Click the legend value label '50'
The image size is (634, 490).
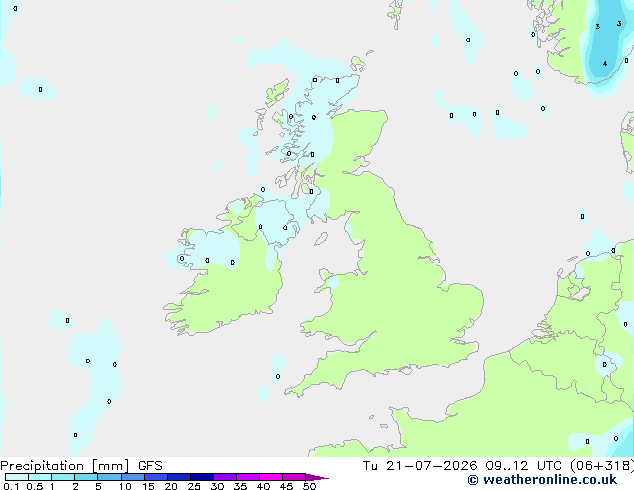(x=309, y=486)
